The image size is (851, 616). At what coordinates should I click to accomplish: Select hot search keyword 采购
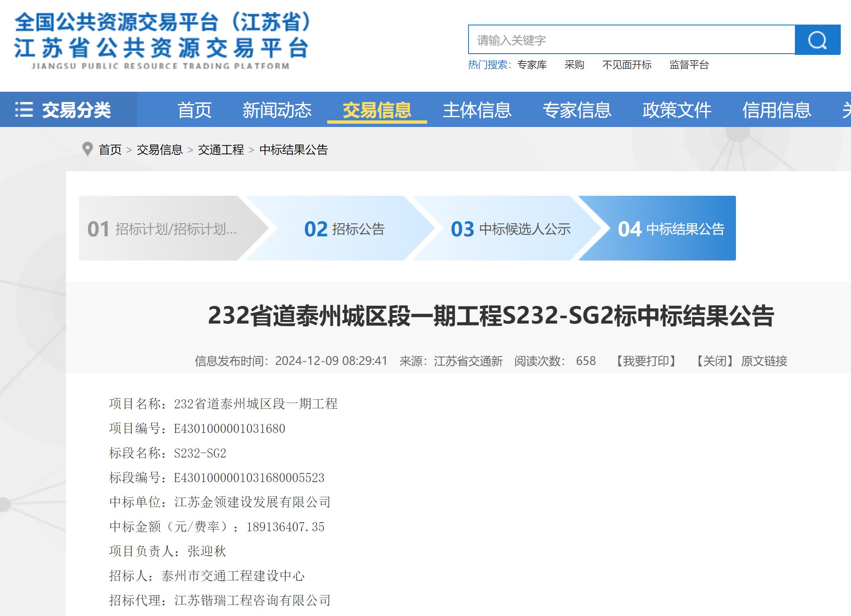(574, 65)
